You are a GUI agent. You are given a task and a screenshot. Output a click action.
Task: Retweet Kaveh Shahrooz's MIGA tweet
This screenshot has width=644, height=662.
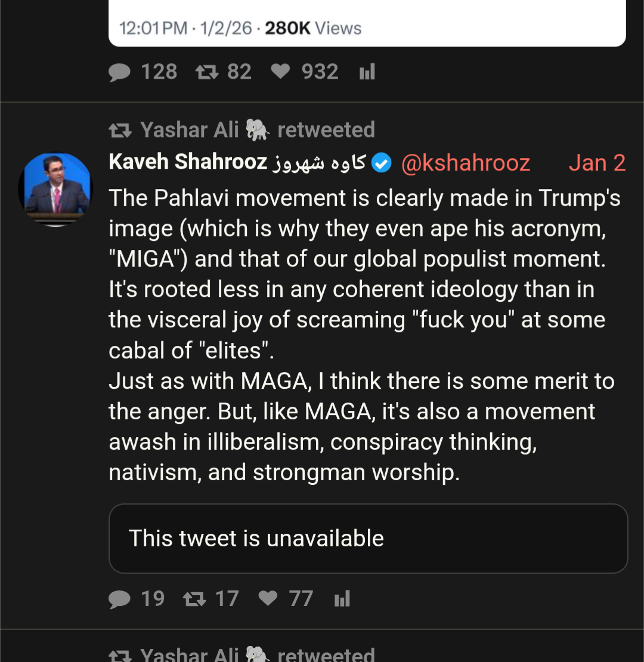tap(194, 599)
